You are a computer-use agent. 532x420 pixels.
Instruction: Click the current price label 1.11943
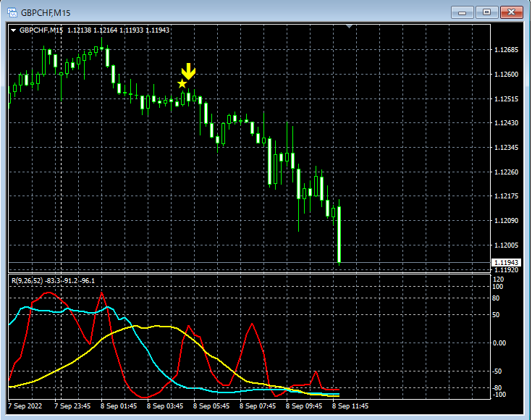click(506, 262)
